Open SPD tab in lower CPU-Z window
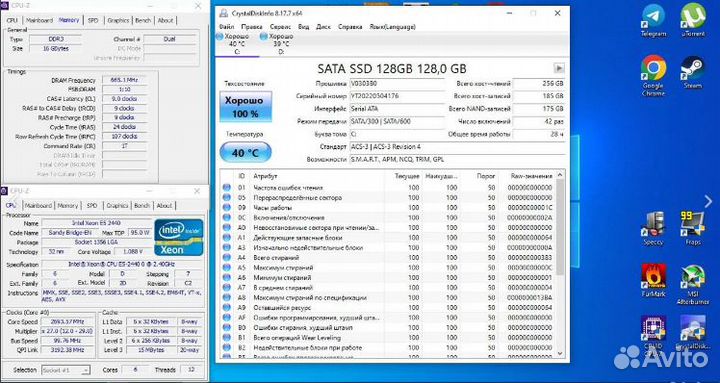The image size is (720, 383). (x=92, y=205)
